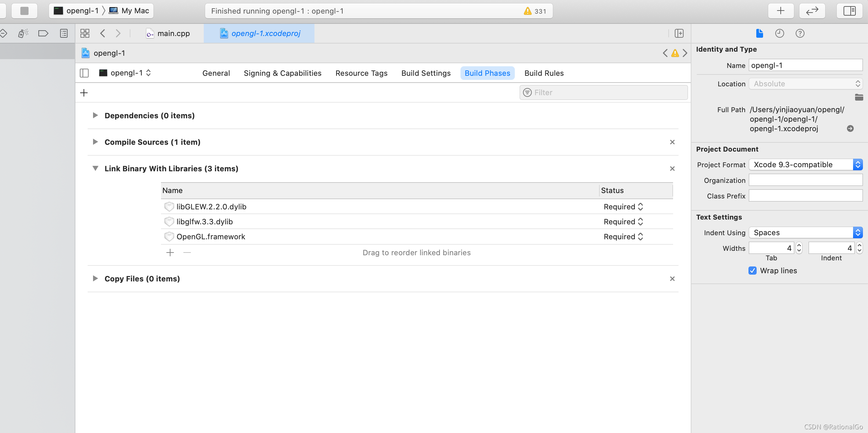Expand the Compile Sources section
Viewport: 868px width, 433px height.
pos(95,142)
